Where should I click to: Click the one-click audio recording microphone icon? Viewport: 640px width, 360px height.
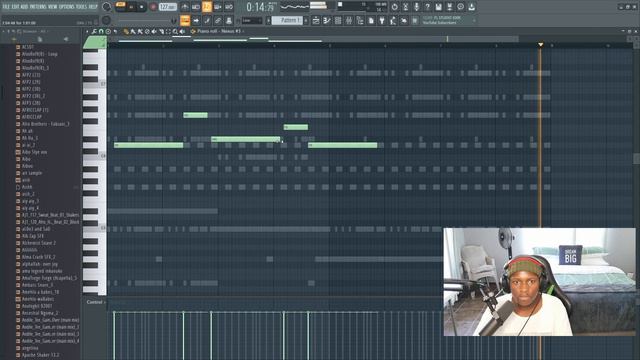click(x=416, y=7)
